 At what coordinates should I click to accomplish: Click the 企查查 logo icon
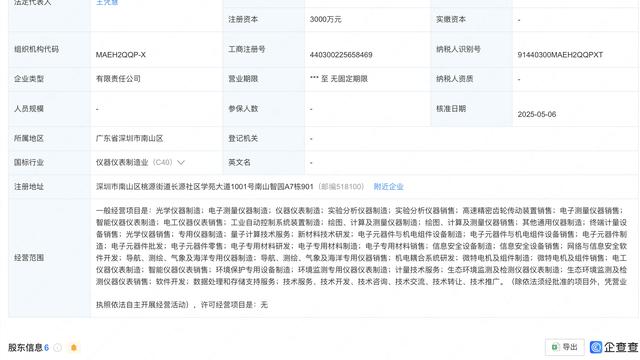[x=596, y=347]
